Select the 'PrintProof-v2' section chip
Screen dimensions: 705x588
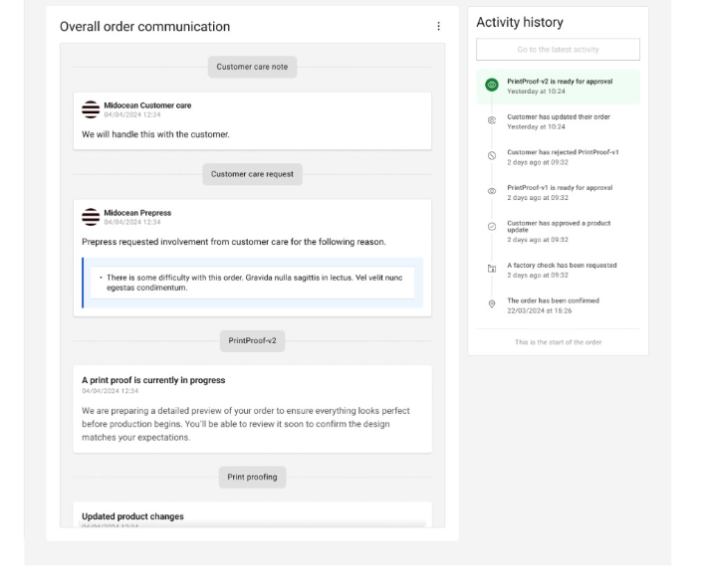pos(252,341)
